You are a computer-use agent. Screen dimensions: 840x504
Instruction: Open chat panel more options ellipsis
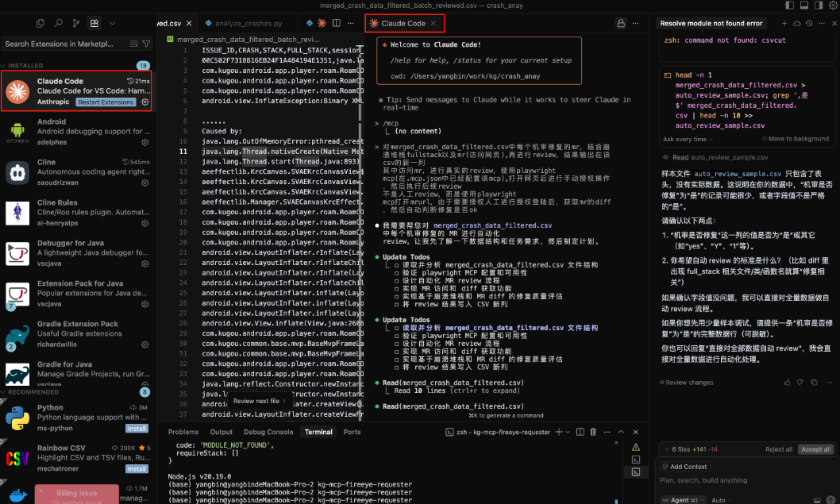[821, 24]
